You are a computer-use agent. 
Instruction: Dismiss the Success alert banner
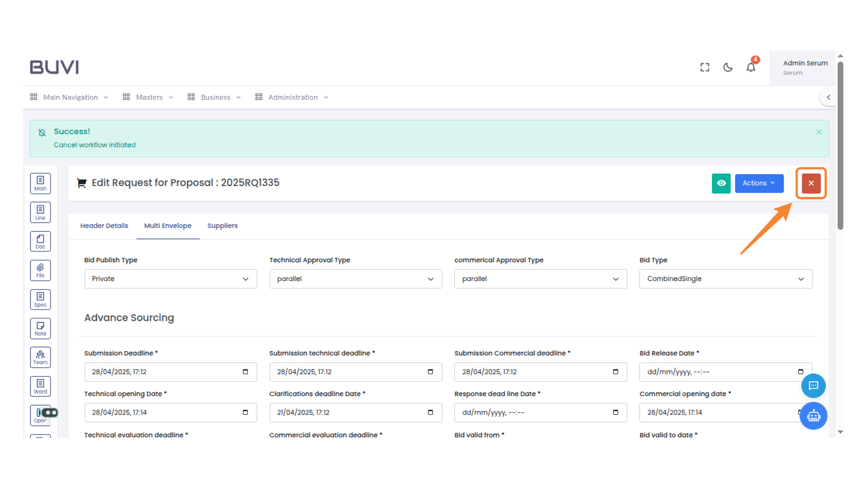pos(819,132)
